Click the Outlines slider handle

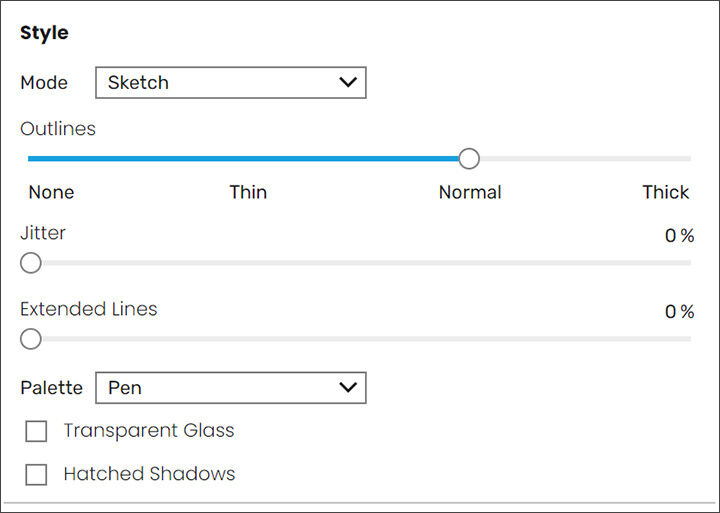coord(469,158)
